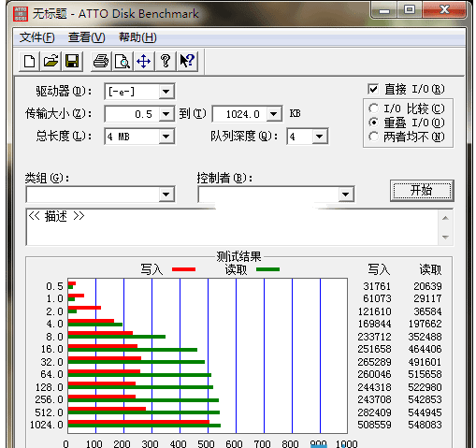Activate the context help pointer icon

(187, 61)
